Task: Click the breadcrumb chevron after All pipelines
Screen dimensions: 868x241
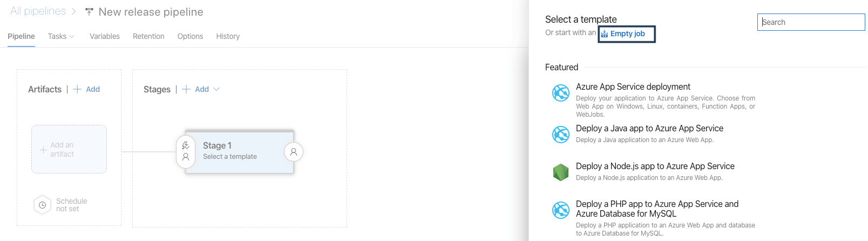Action: [74, 11]
